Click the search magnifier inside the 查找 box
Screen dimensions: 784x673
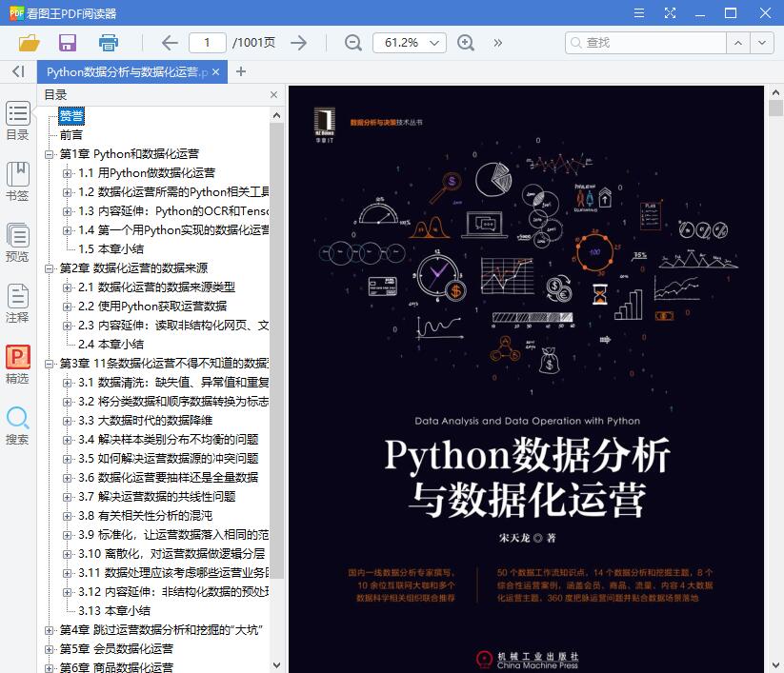(x=576, y=43)
